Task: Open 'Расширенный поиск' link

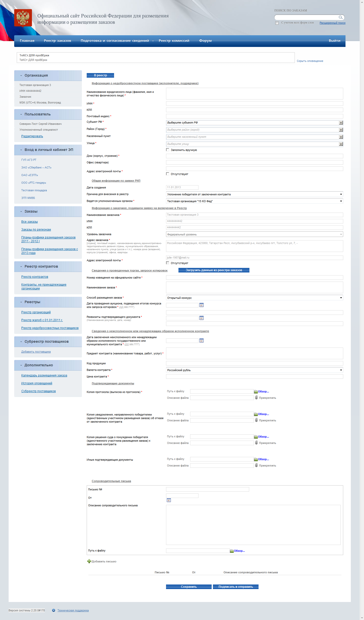Action: tap(333, 23)
